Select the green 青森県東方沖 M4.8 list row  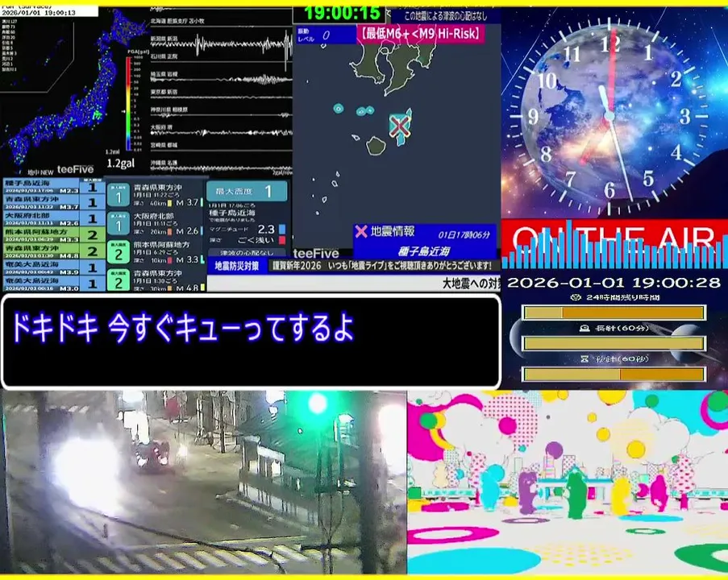(x=54, y=251)
